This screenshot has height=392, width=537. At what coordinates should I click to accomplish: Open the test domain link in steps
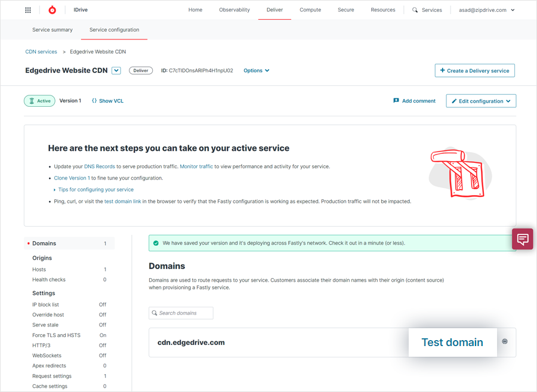point(122,201)
